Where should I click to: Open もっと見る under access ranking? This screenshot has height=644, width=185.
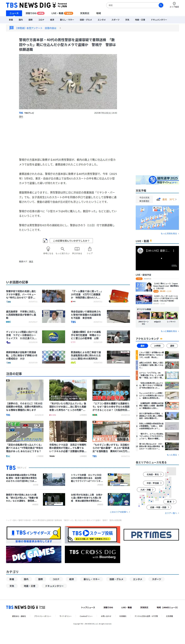point(173,455)
